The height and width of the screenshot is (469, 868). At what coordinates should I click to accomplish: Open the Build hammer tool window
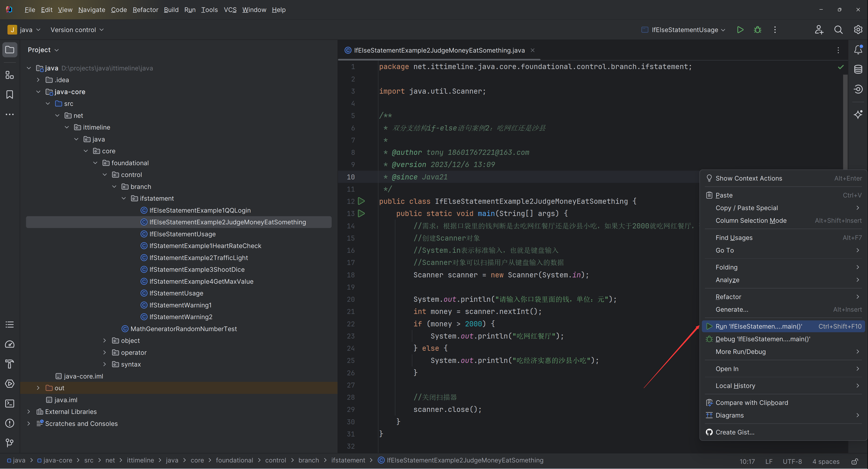pyautogui.click(x=10, y=364)
